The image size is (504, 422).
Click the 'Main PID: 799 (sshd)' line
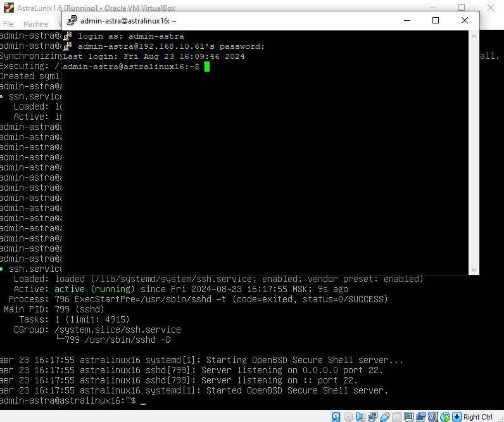54,309
